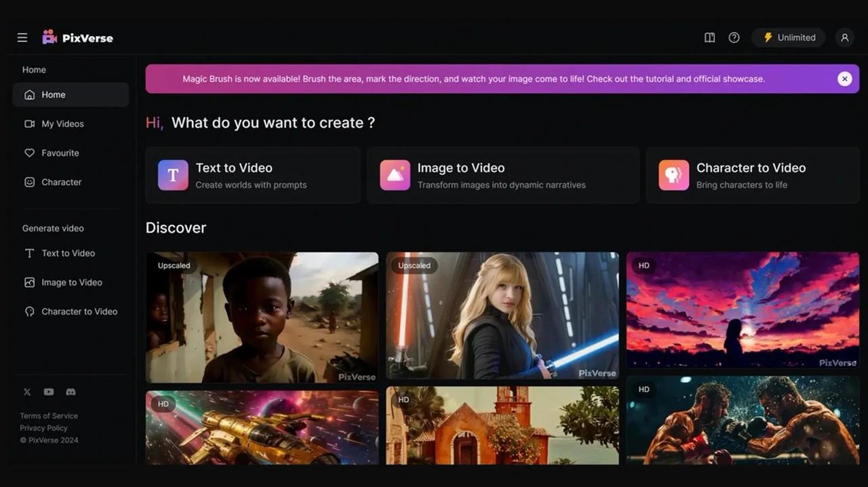Select Home in the sidebar
This screenshot has width=868, height=487.
pyautogui.click(x=71, y=95)
